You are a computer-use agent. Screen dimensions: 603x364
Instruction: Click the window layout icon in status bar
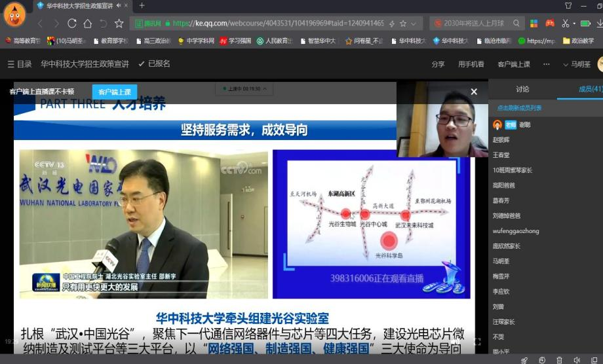594,360
